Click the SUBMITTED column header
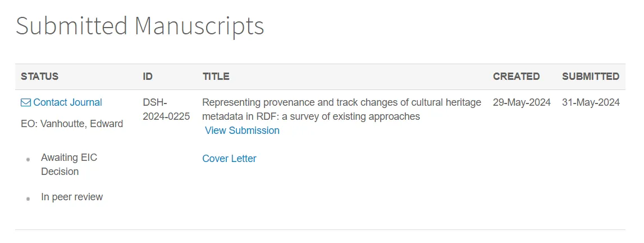644x243 pixels. (591, 76)
